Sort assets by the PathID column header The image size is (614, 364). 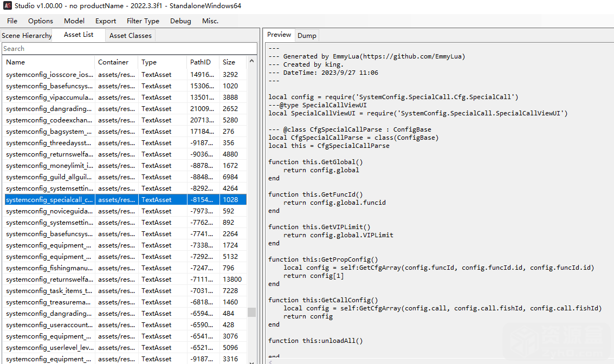pos(203,62)
